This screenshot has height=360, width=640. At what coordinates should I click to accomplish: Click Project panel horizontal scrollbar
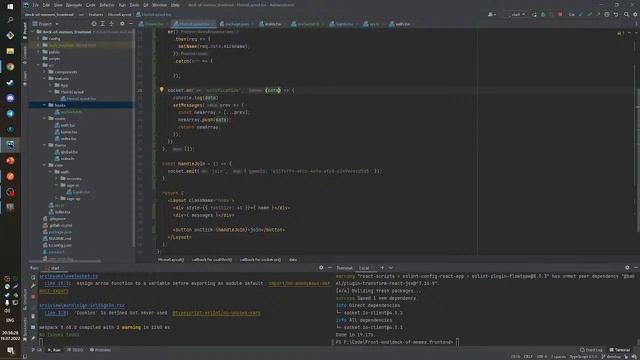(65, 260)
